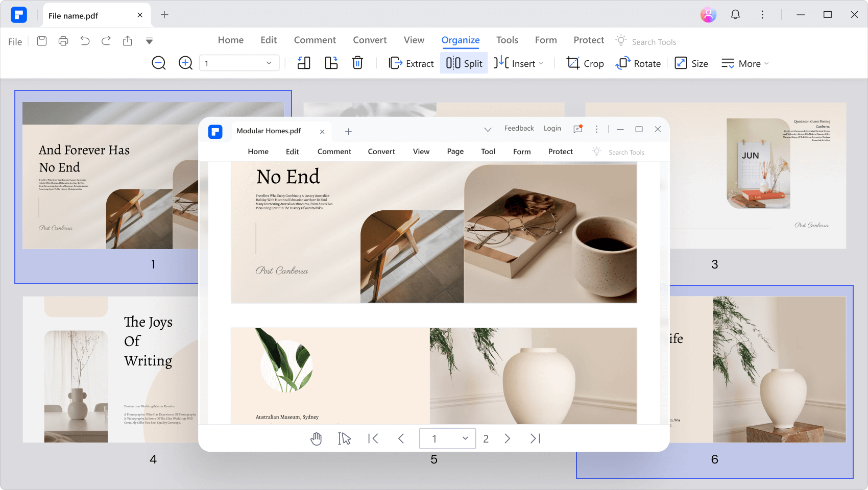Open the Comment tab in main window

pyautogui.click(x=315, y=40)
